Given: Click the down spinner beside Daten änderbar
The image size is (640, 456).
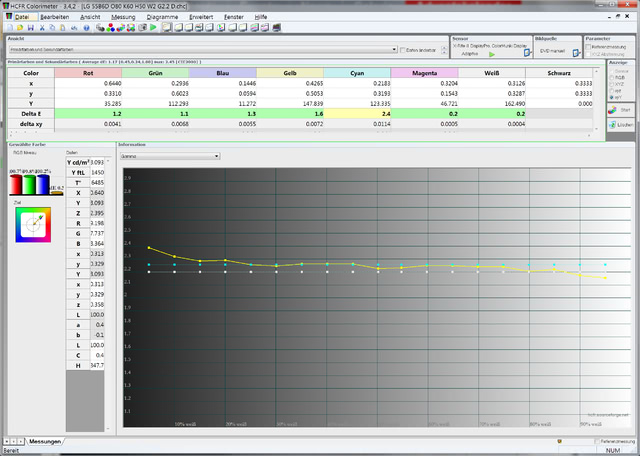Looking at the screenshot, I should 444,52.
